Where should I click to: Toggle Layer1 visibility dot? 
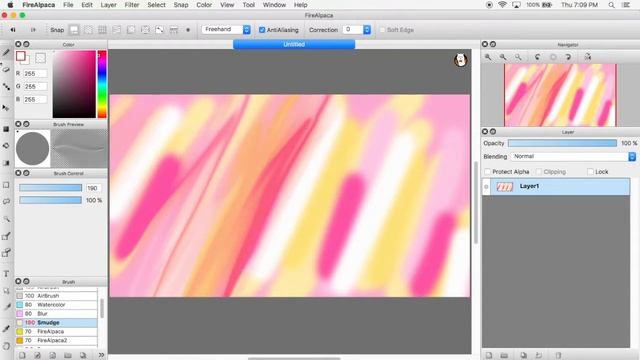coord(486,187)
